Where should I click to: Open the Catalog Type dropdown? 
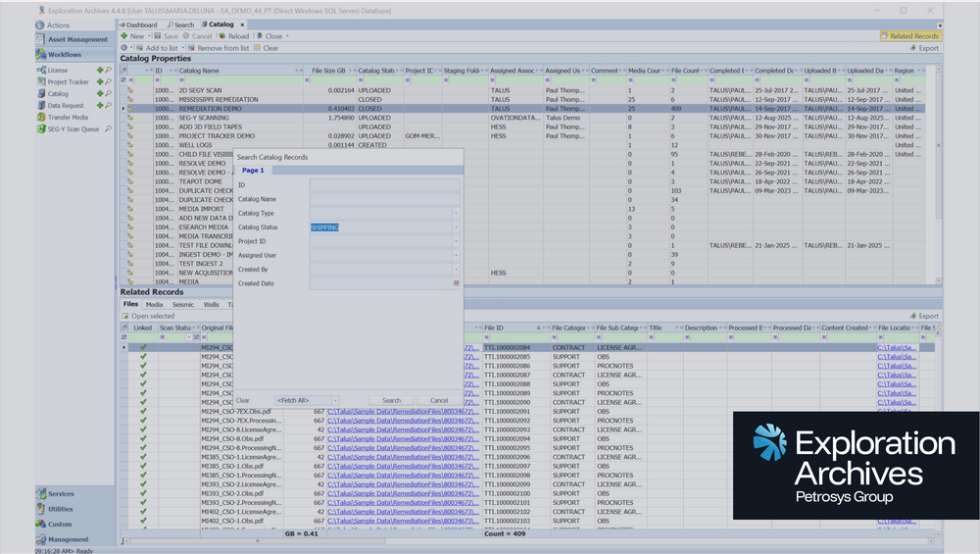click(456, 213)
